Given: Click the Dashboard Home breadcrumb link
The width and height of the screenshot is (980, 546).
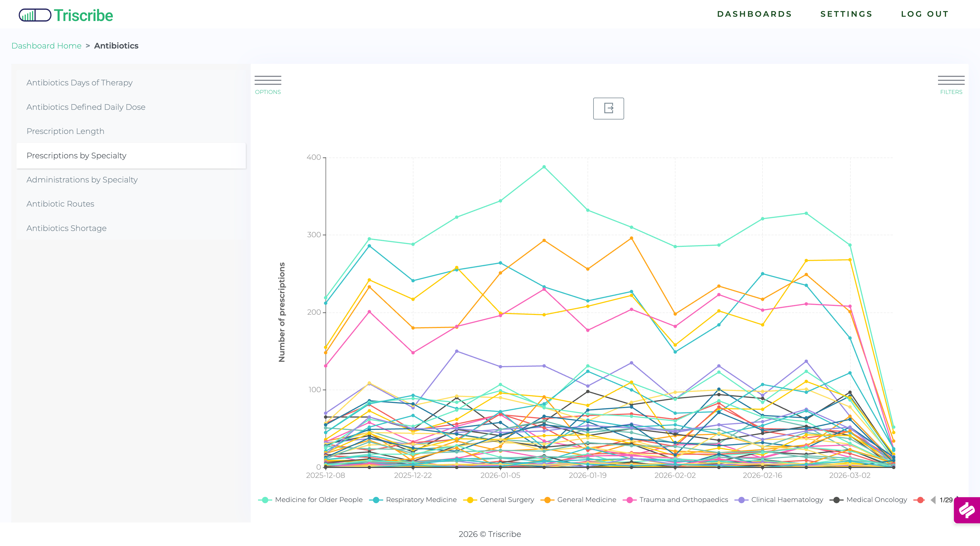Looking at the screenshot, I should (47, 46).
